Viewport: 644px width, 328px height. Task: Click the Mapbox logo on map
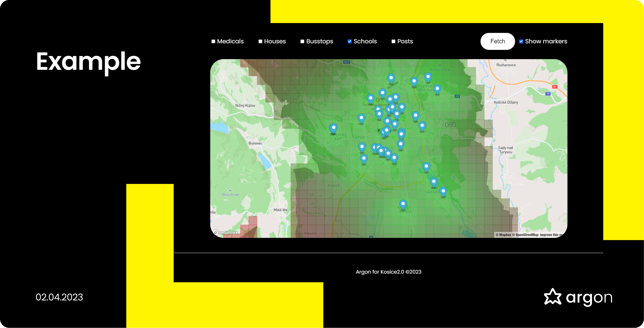point(226,232)
